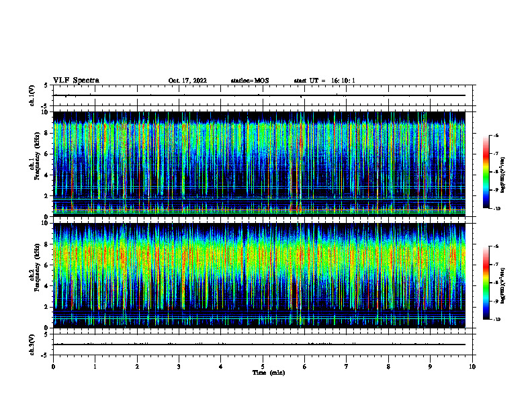Click the "3" tick on the time axis

(179, 367)
